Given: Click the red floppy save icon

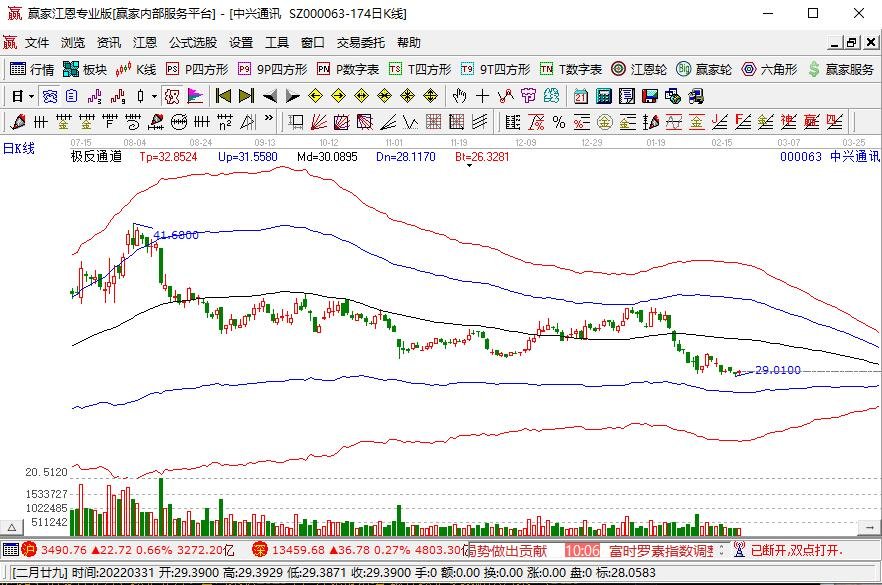Looking at the screenshot, I should 650,96.
